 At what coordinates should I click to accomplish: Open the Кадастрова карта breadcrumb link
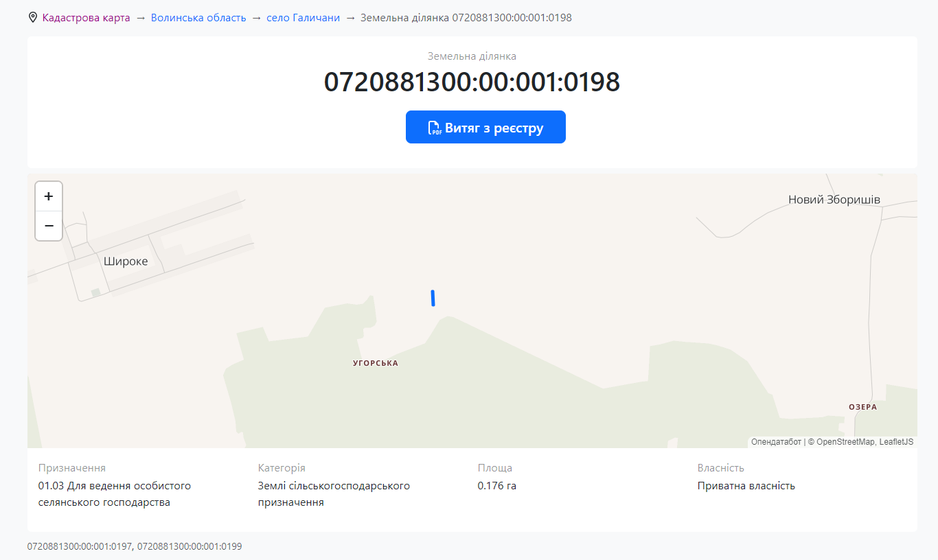pos(86,18)
